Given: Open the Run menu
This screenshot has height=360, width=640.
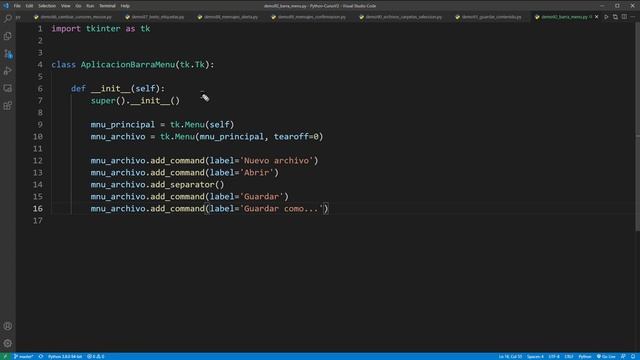Looking at the screenshot, I should pyautogui.click(x=90, y=6).
